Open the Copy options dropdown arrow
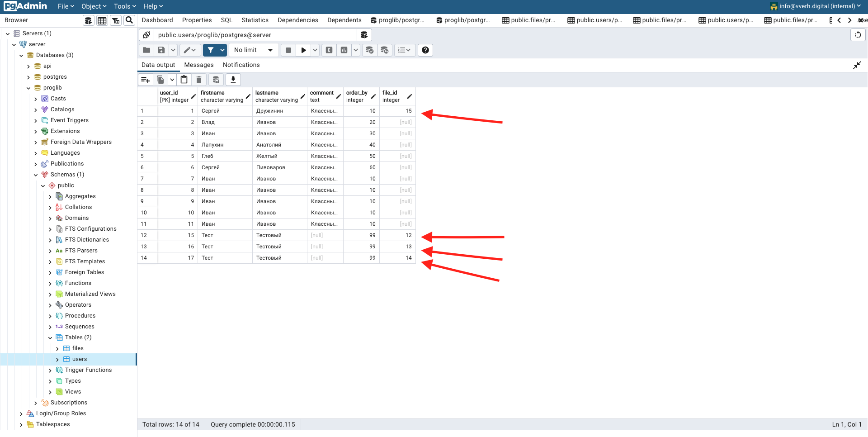The image size is (868, 437). pos(172,80)
